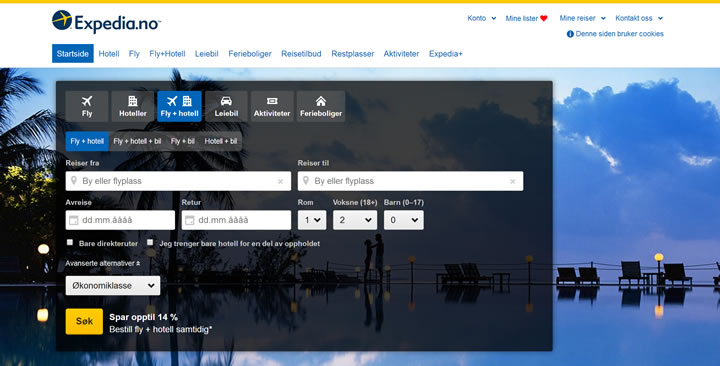Tick the Bare direkteruter checkbox

(x=70, y=242)
